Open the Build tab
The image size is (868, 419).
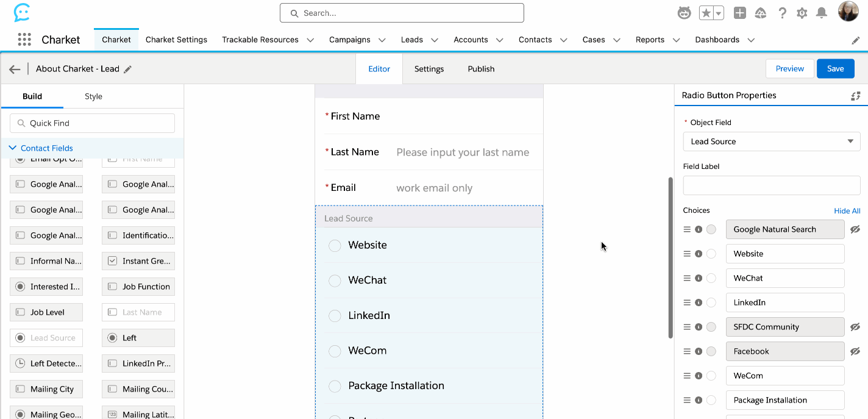32,96
